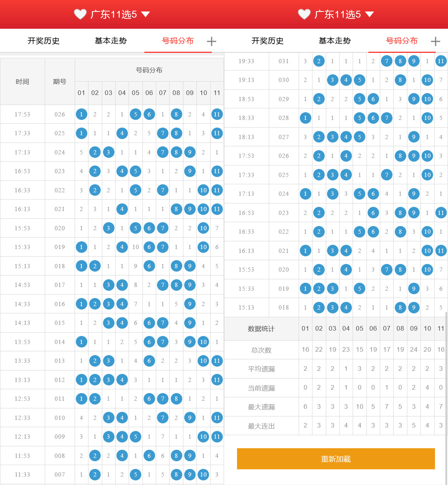Select the 号码分布 tab on left panel

click(x=178, y=41)
